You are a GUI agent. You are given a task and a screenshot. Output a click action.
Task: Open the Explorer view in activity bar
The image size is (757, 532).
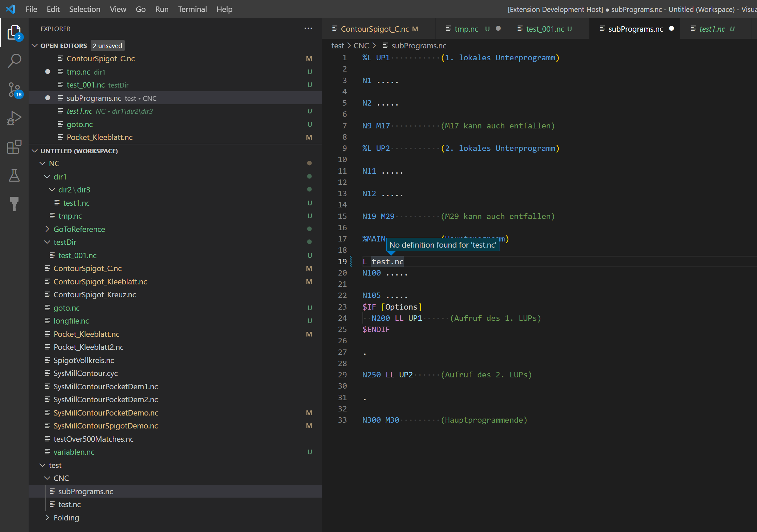click(x=14, y=33)
